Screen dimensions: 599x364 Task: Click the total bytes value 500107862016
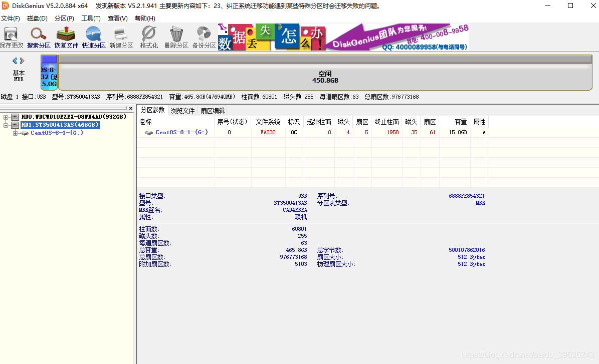pos(467,250)
